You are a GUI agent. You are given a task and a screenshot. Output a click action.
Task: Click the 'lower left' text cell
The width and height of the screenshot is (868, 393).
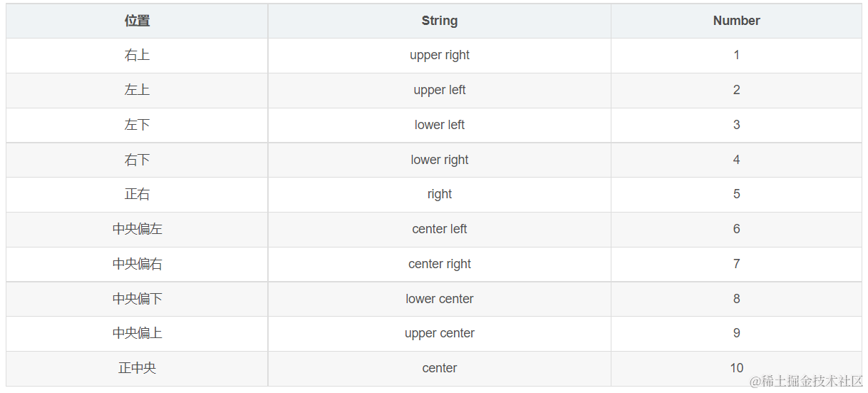tap(439, 125)
